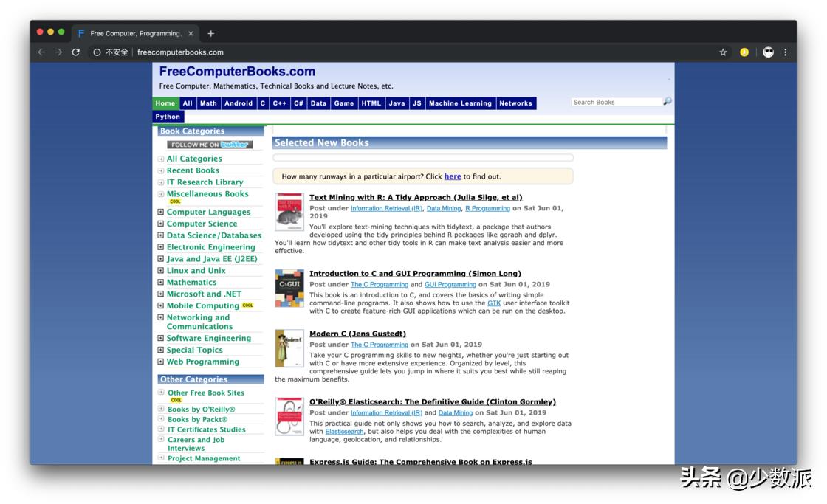Expand the Web Programming category
Image resolution: width=827 pixels, height=504 pixels.
pos(161,362)
